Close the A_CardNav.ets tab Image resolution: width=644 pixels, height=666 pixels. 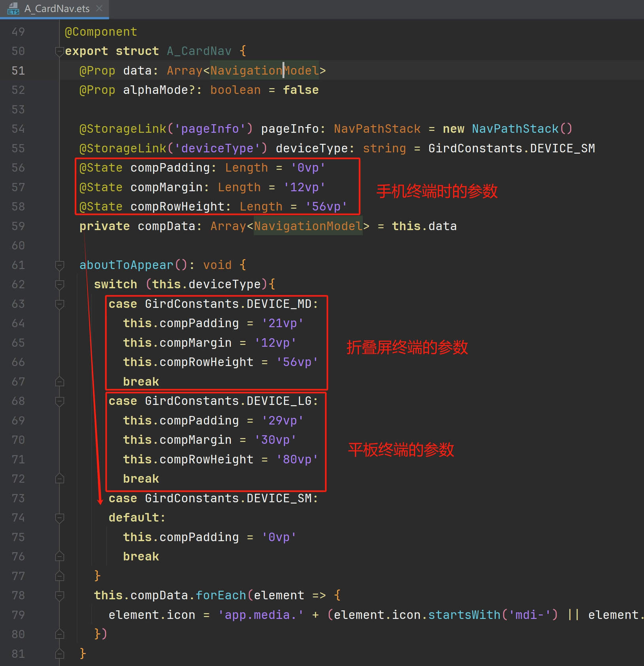[100, 8]
